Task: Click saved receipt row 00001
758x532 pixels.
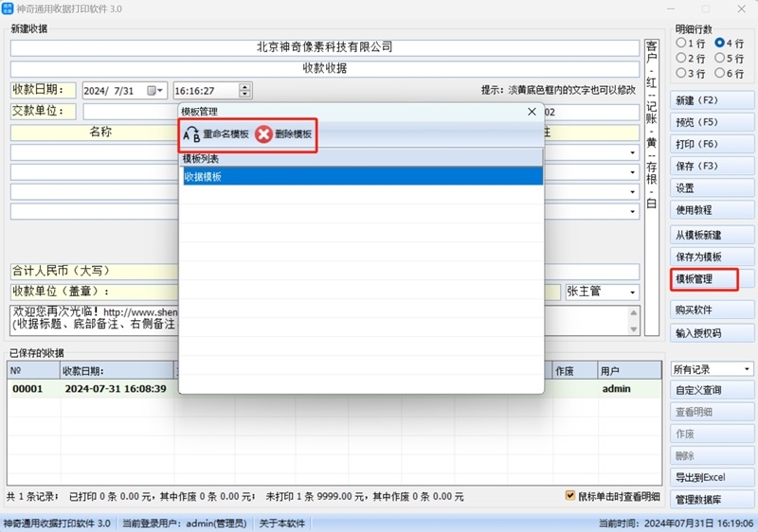Action: [x=334, y=389]
